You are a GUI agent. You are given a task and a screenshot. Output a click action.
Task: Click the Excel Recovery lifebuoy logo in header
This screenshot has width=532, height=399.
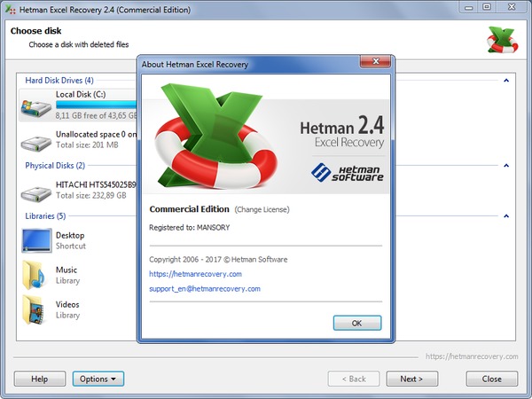[502, 41]
